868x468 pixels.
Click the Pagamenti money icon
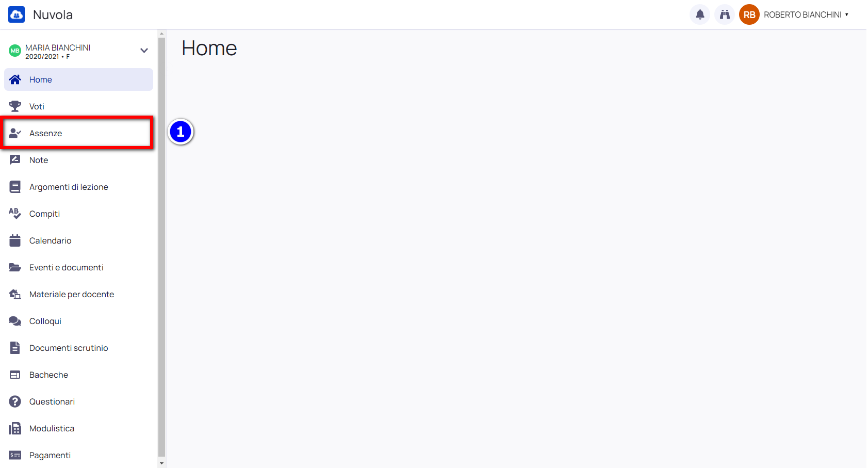[15, 455]
